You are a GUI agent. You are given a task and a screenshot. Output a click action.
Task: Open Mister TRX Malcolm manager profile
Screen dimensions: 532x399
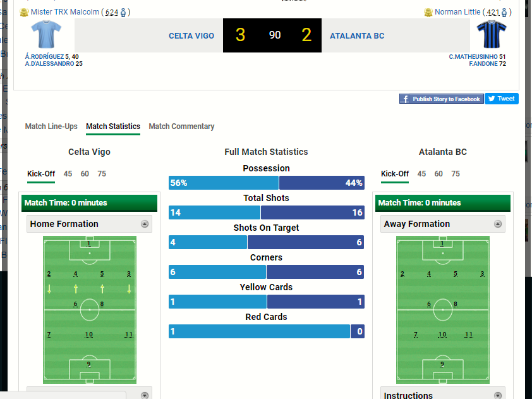[x=64, y=13]
